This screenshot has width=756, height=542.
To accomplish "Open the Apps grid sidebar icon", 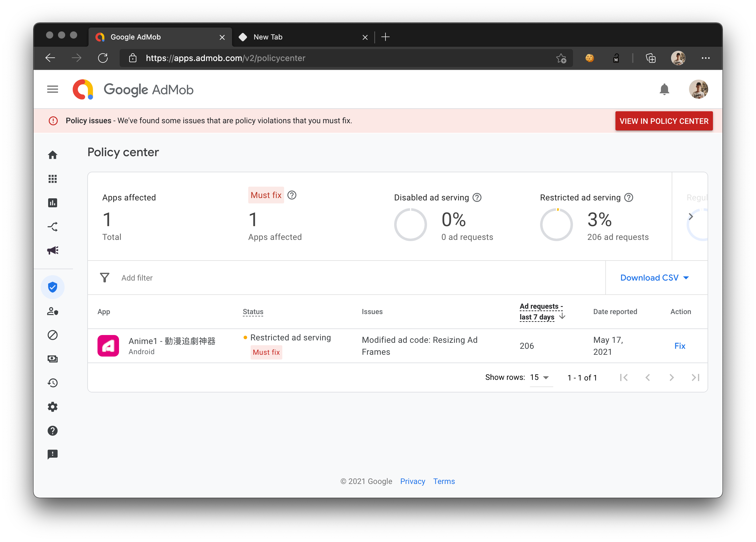I will click(52, 179).
